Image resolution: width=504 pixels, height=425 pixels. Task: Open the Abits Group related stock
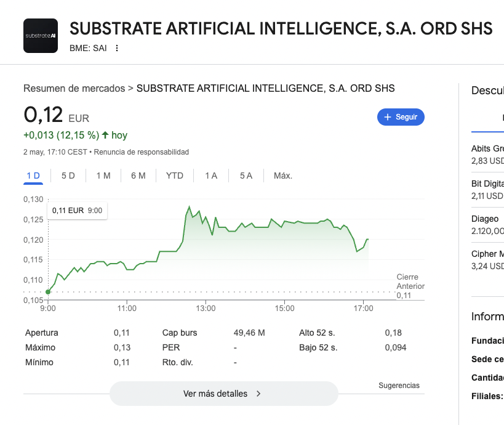(x=487, y=155)
